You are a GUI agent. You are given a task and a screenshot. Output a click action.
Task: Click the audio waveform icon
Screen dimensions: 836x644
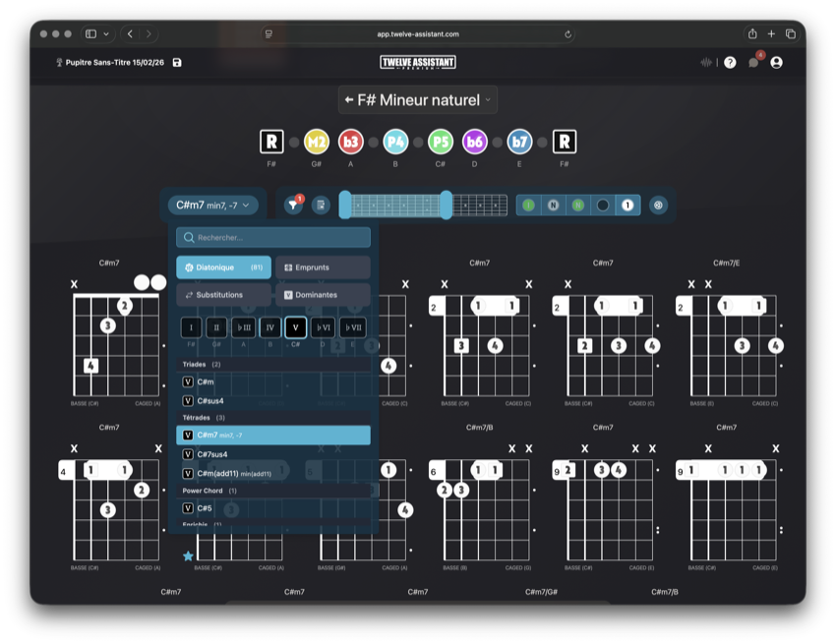pos(705,63)
